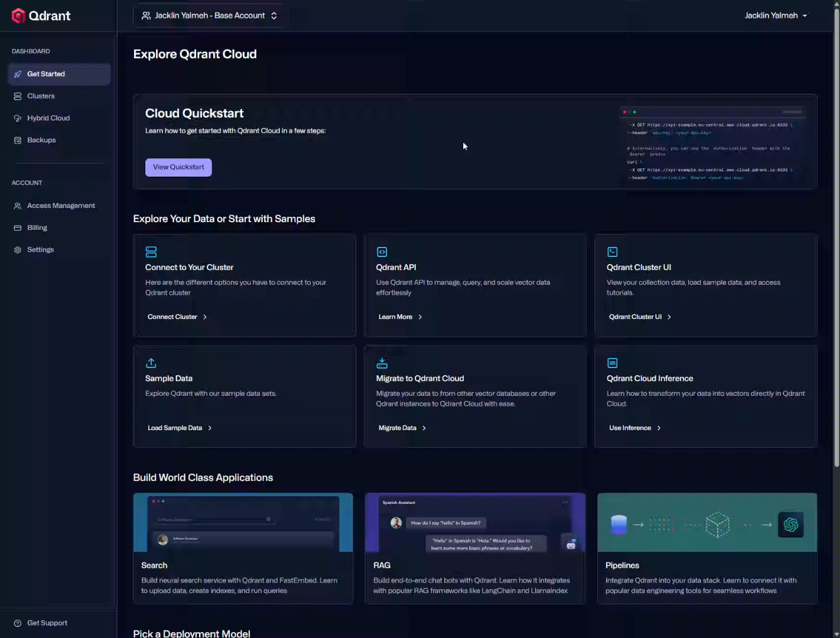Click the arrow next to Migrate Data

point(424,428)
